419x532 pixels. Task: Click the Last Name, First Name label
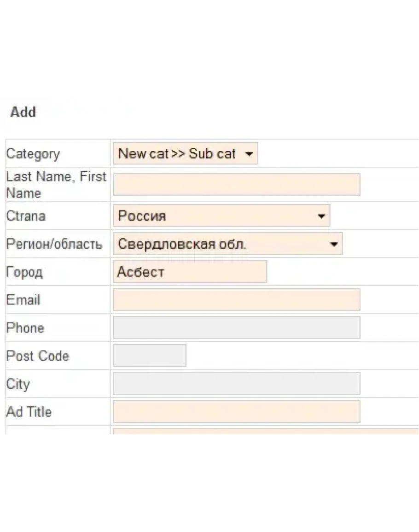click(x=56, y=185)
